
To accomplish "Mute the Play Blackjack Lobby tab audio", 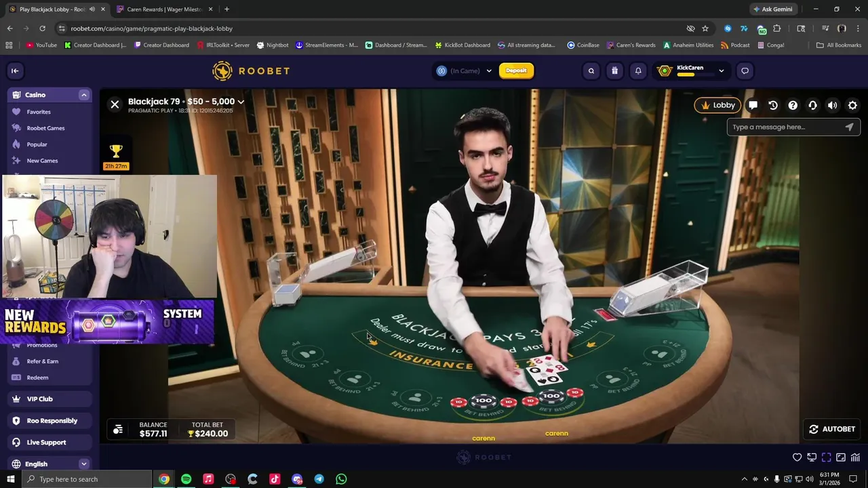I will pos(92,9).
